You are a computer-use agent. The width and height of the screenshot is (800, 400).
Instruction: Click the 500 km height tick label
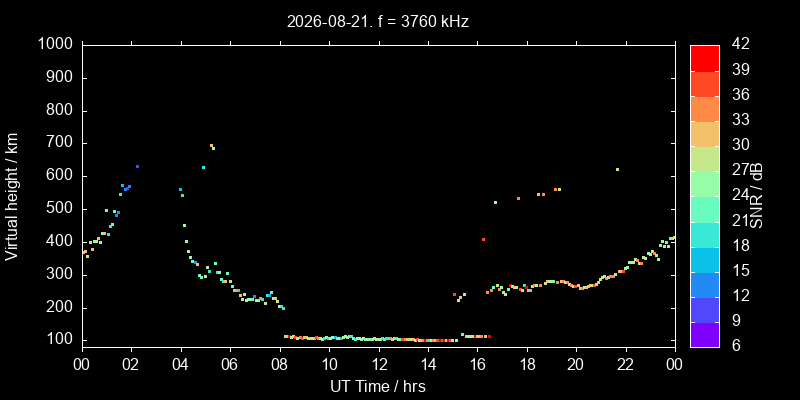point(61,209)
